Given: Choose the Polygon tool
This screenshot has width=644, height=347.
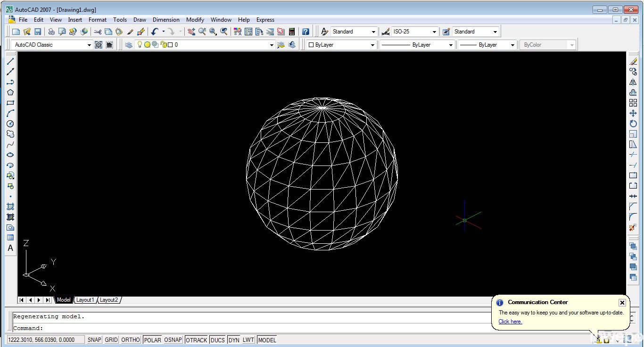Looking at the screenshot, I should point(10,92).
